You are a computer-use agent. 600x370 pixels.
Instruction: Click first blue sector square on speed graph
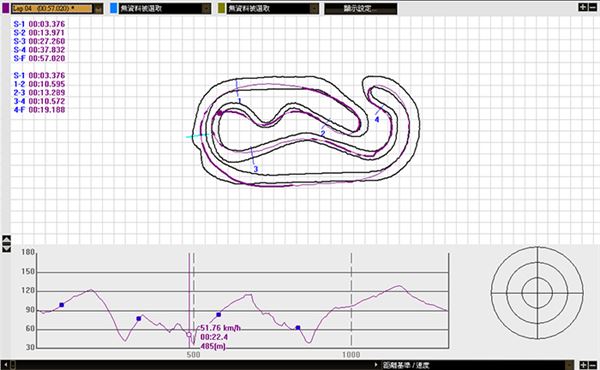pos(62,305)
